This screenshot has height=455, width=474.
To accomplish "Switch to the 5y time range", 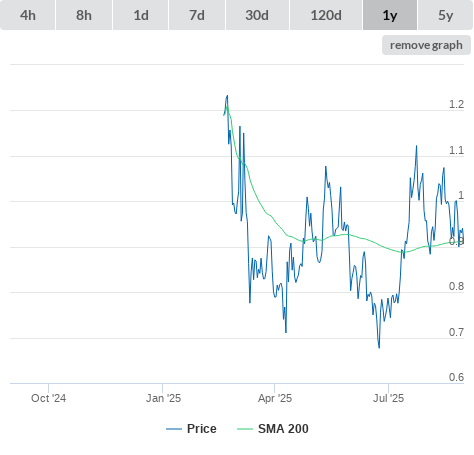I will pos(445,15).
